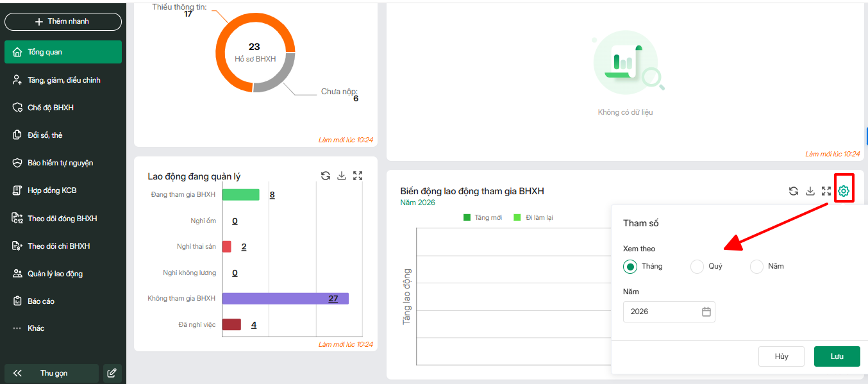
Task: Maximize the Biến động lao động chart
Action: (826, 191)
